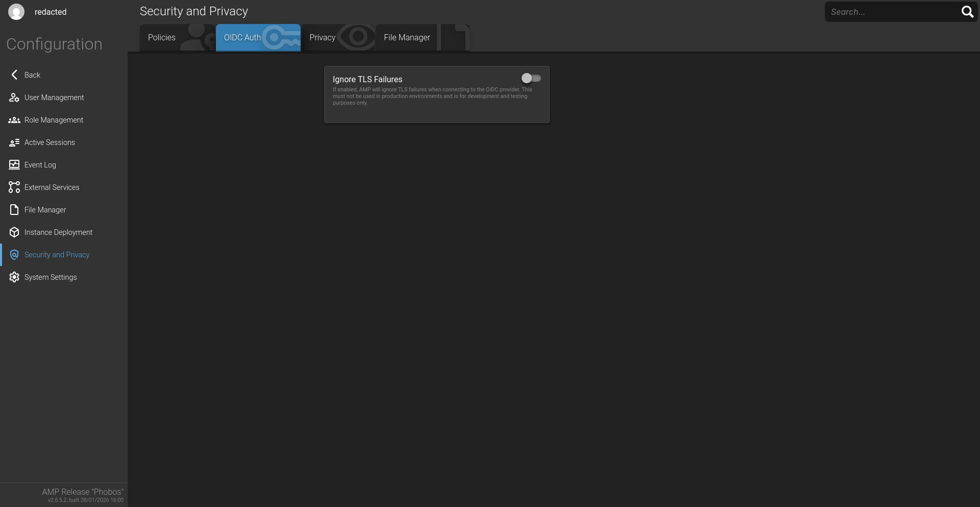Select the OIDC Auth tab
Image resolution: width=980 pixels, height=507 pixels.
[242, 38]
